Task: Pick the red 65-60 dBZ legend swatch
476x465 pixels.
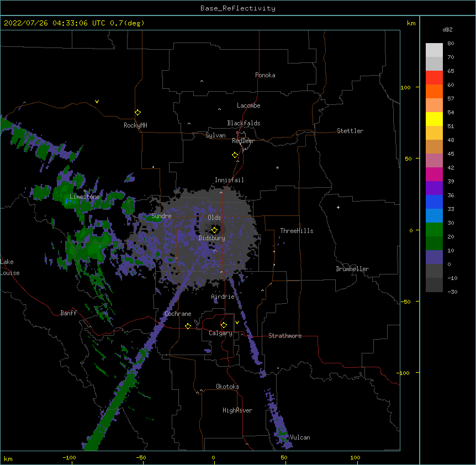Action: click(x=434, y=77)
